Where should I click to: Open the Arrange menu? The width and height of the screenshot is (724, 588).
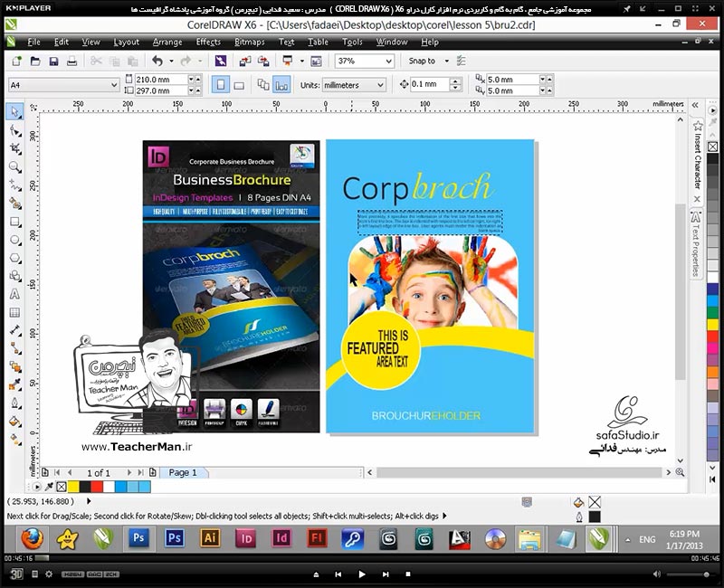(167, 42)
